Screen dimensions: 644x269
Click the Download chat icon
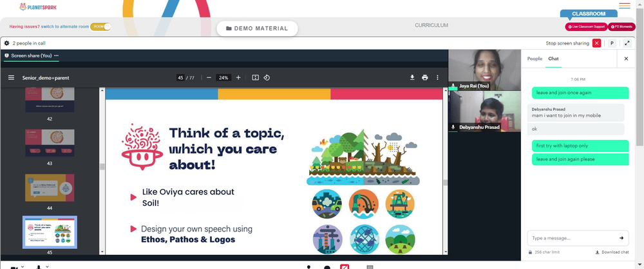(597, 252)
